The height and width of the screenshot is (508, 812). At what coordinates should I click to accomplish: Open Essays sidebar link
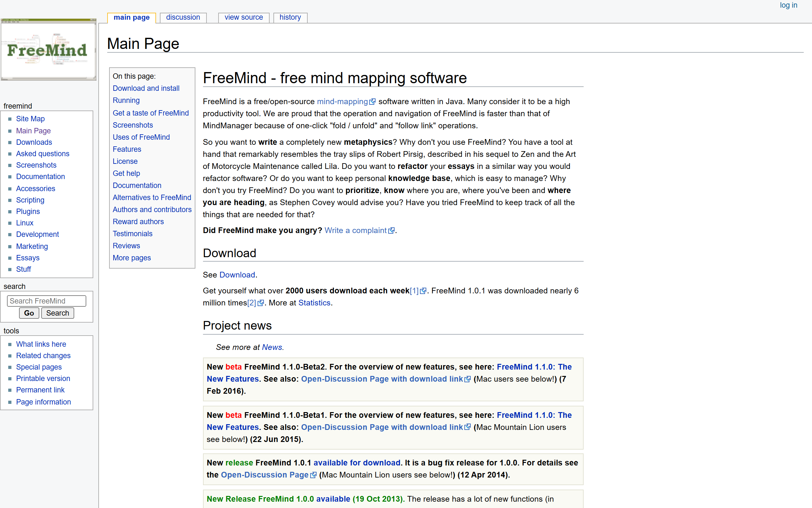click(x=28, y=258)
